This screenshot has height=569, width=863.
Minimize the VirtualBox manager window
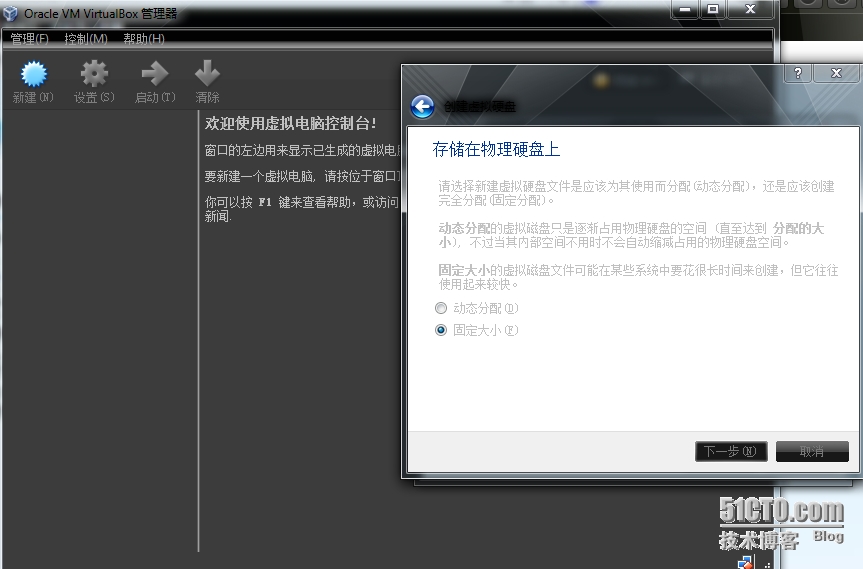(x=685, y=9)
